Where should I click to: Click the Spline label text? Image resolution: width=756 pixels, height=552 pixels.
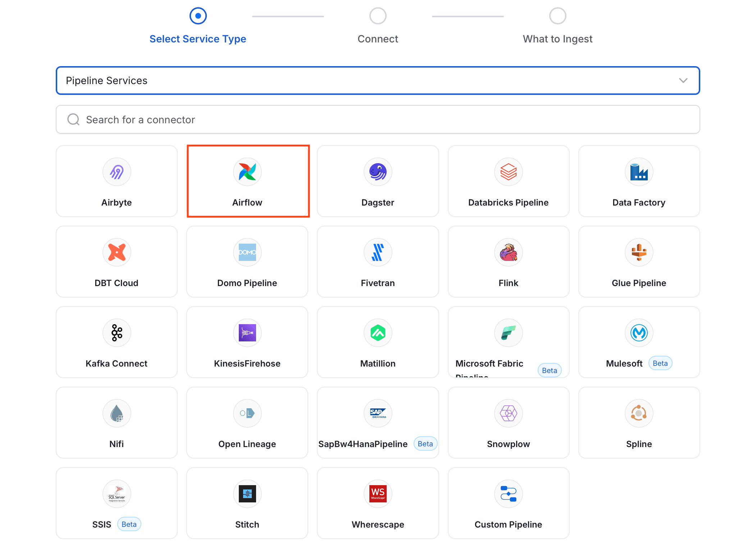pyautogui.click(x=639, y=444)
